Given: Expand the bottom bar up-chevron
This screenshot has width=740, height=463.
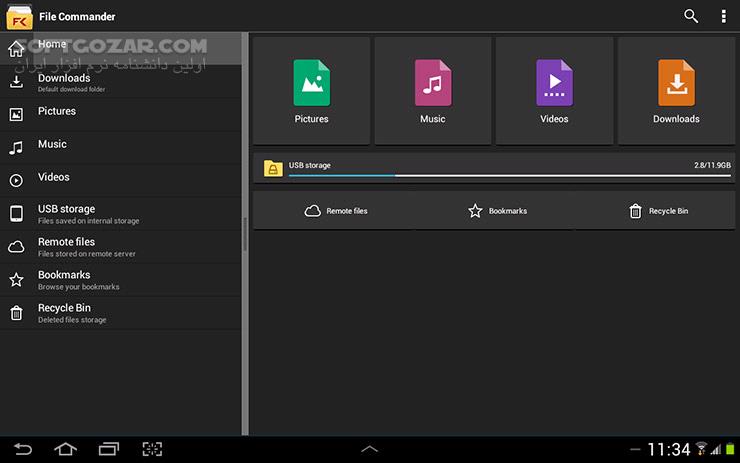Looking at the screenshot, I should pyautogui.click(x=370, y=449).
